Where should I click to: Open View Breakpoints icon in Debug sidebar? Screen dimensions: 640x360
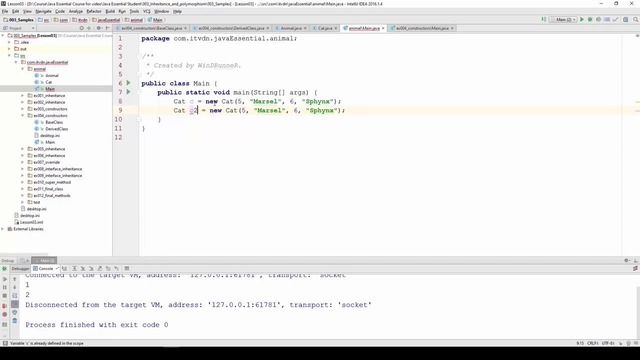coord(4,306)
